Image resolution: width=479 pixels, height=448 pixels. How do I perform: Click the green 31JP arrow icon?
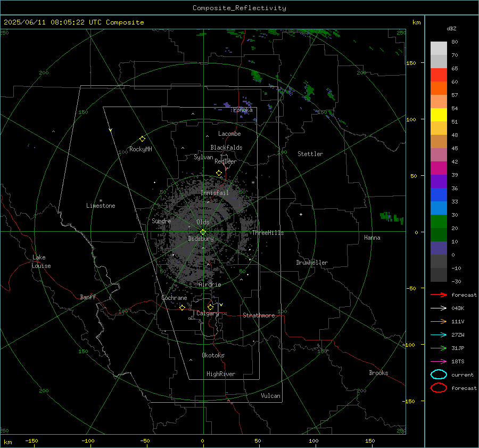click(439, 348)
